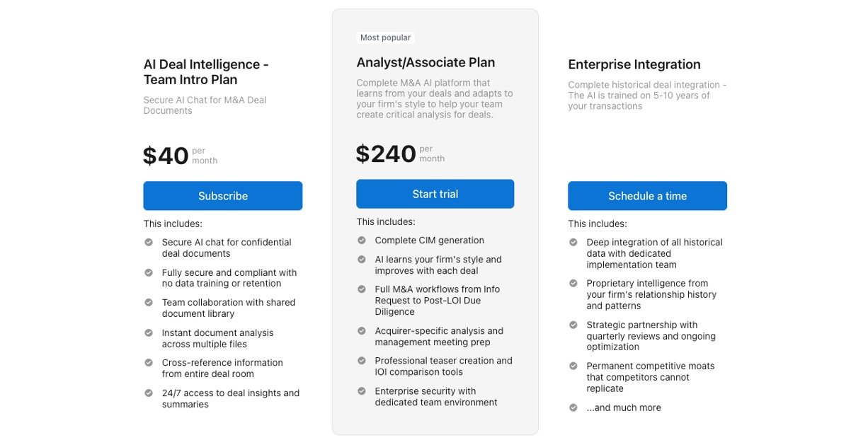The width and height of the screenshot is (868, 440).
Task: Click checkmark icon beside Secure AI chat feature
Action: (x=149, y=242)
